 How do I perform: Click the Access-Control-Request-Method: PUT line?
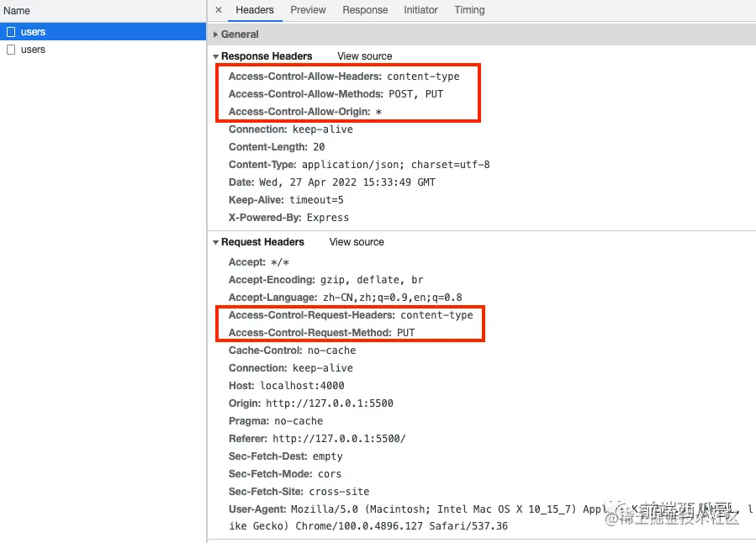(321, 333)
